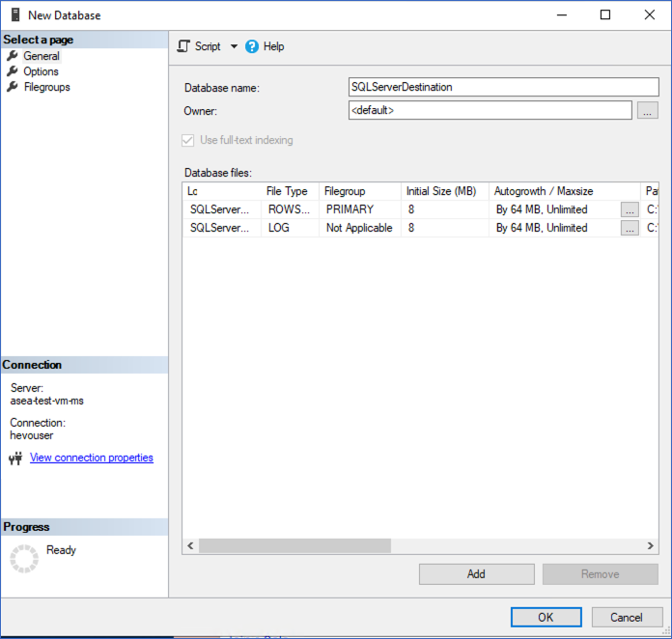
Task: Click the Remove button
Action: click(x=601, y=574)
